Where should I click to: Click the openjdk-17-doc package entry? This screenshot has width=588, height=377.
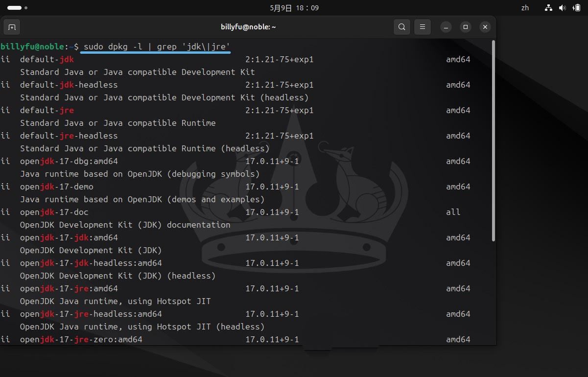[54, 212]
